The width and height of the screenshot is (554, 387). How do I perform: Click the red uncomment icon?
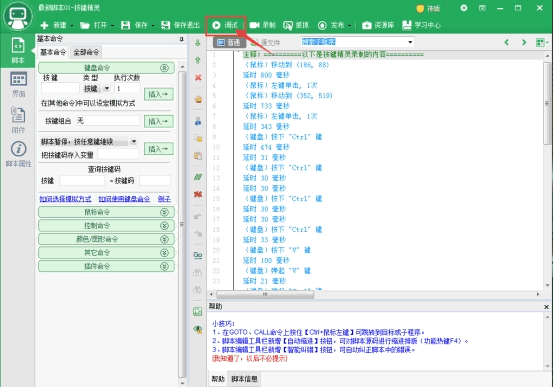(x=198, y=194)
